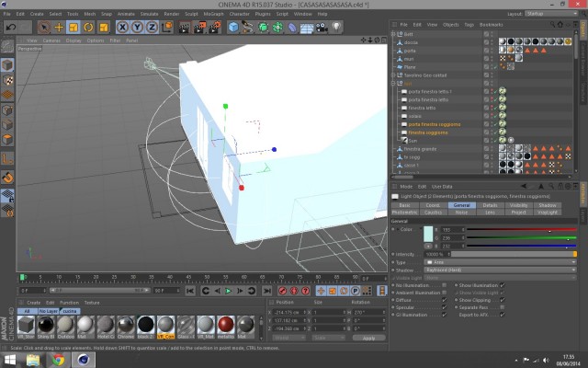Expand the Color parameter triangle

(398, 229)
